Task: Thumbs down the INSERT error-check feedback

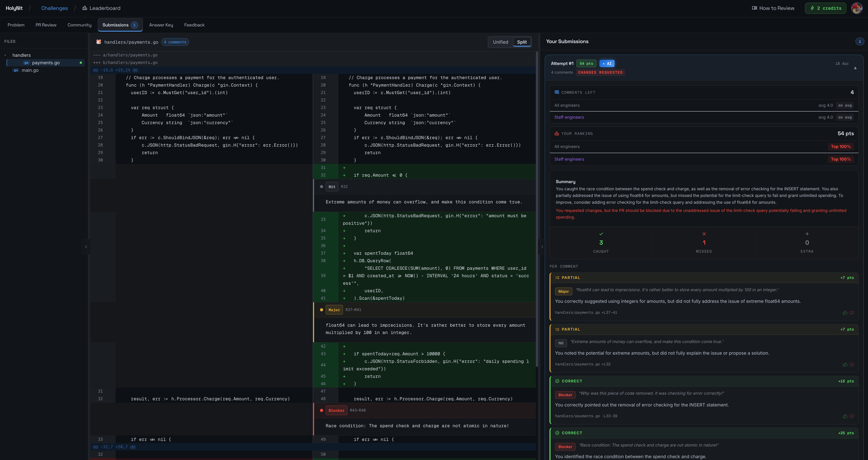Action: pos(851,416)
